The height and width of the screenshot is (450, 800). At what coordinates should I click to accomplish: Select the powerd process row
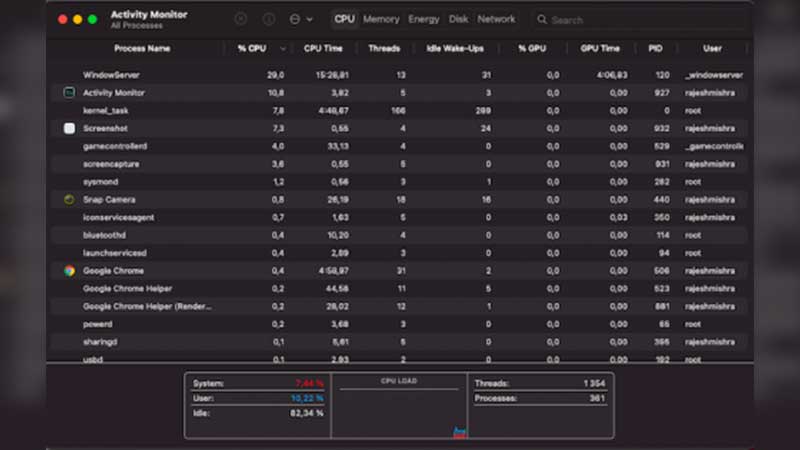tap(400, 324)
